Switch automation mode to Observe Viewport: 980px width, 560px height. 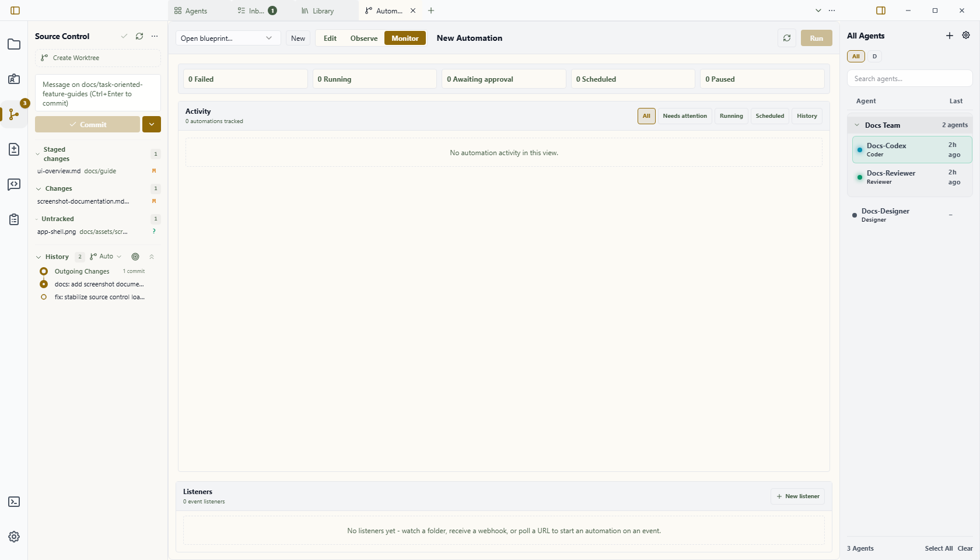(x=364, y=38)
